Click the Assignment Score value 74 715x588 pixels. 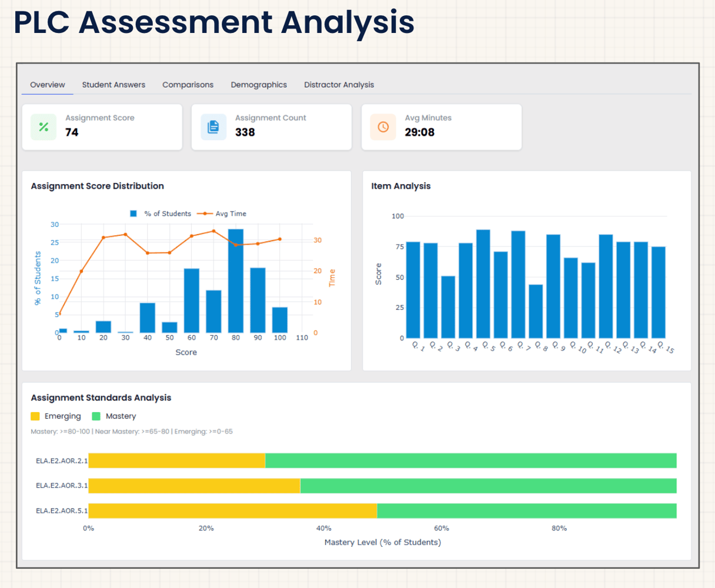click(72, 132)
